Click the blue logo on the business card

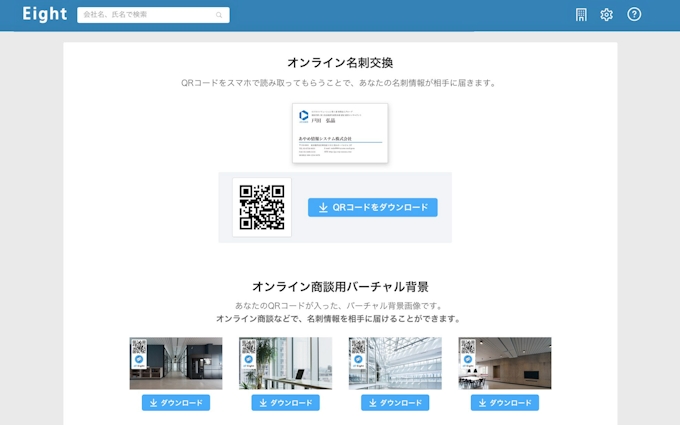point(304,115)
